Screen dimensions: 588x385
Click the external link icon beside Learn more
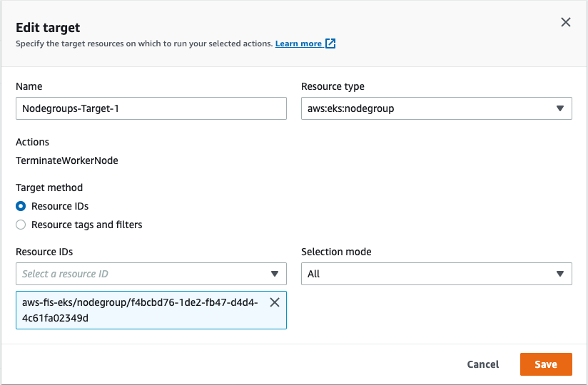click(x=330, y=43)
